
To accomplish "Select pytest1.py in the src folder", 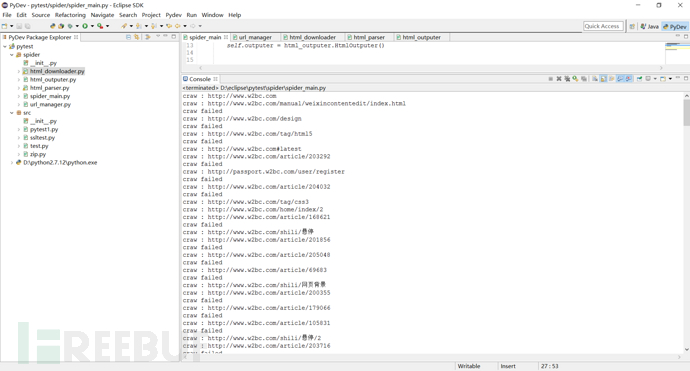I will click(x=44, y=129).
